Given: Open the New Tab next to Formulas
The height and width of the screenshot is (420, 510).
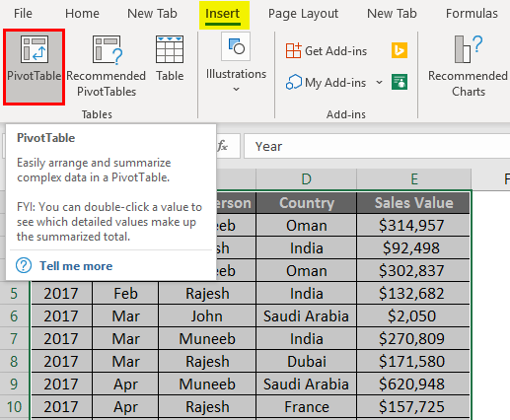Looking at the screenshot, I should [x=392, y=14].
